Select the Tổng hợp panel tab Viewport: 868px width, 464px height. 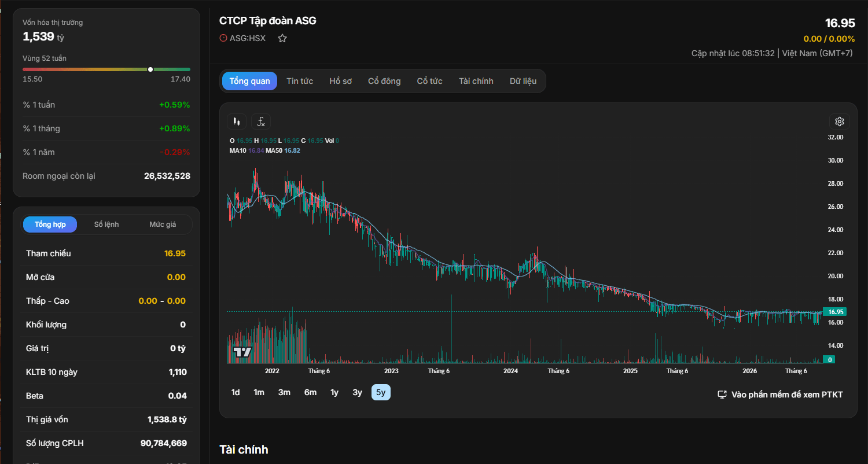tap(50, 224)
